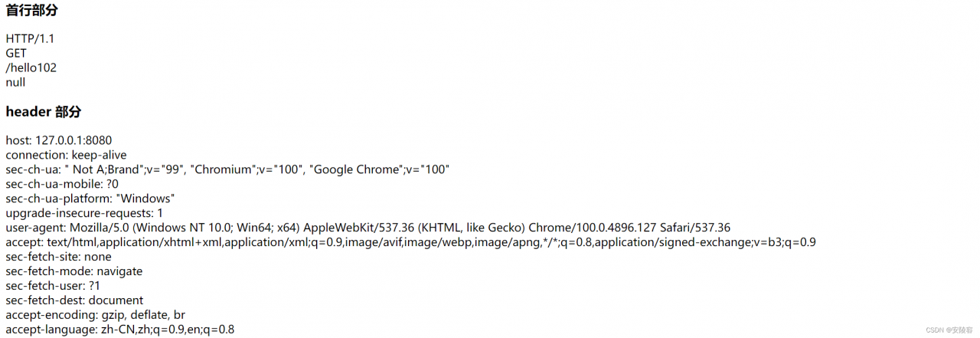Click the /hello102 path text
980x338 pixels.
(31, 67)
